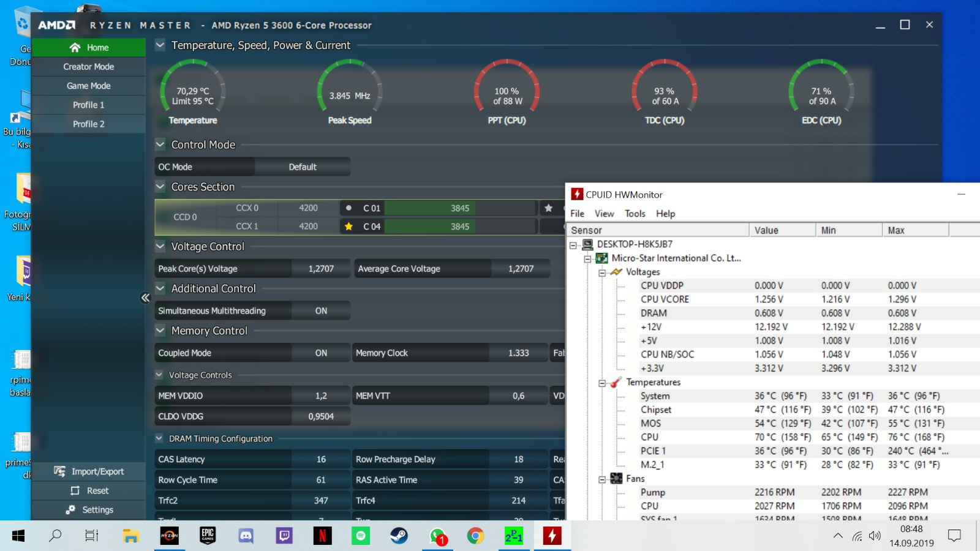The width and height of the screenshot is (980, 551).
Task: Click the dot marker next to core C 01
Action: pyautogui.click(x=349, y=208)
